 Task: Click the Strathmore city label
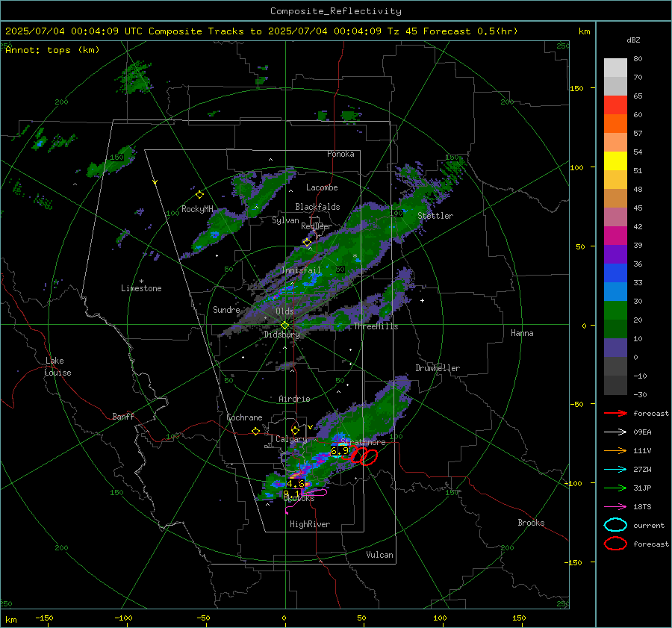tap(363, 442)
